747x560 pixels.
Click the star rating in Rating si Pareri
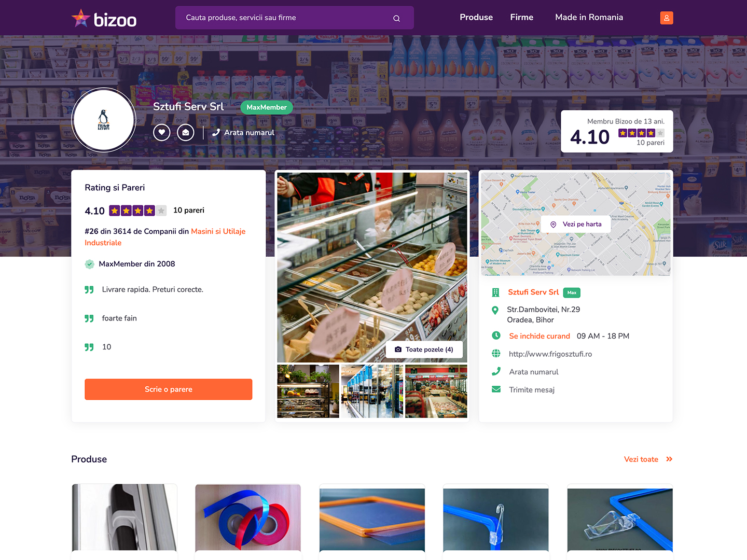(138, 211)
